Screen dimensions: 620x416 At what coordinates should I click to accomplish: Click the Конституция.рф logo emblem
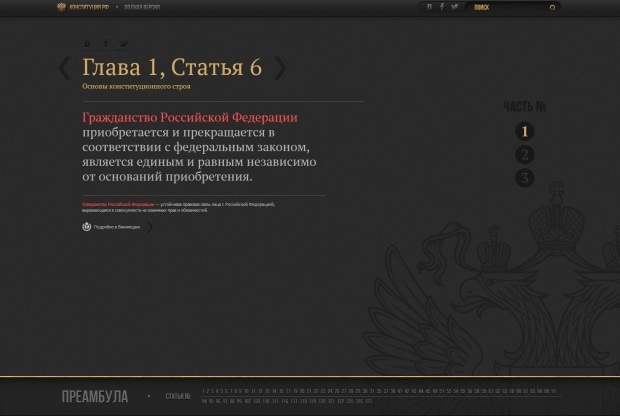point(61,7)
